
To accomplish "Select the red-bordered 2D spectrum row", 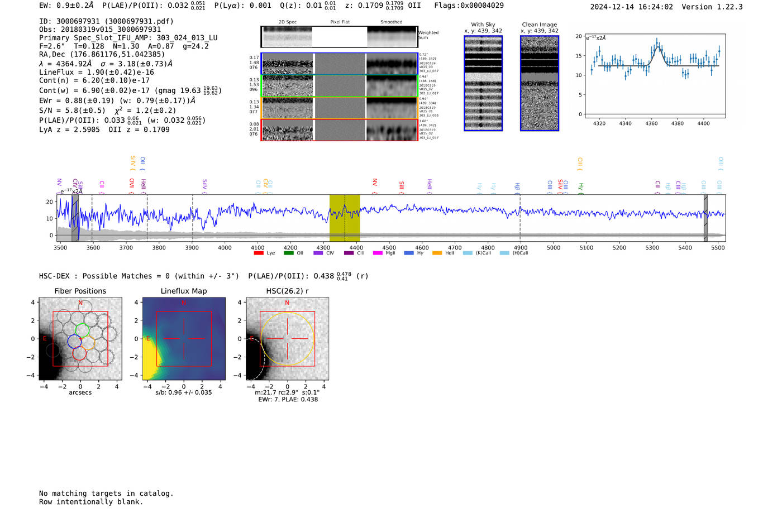I will 339,130.
